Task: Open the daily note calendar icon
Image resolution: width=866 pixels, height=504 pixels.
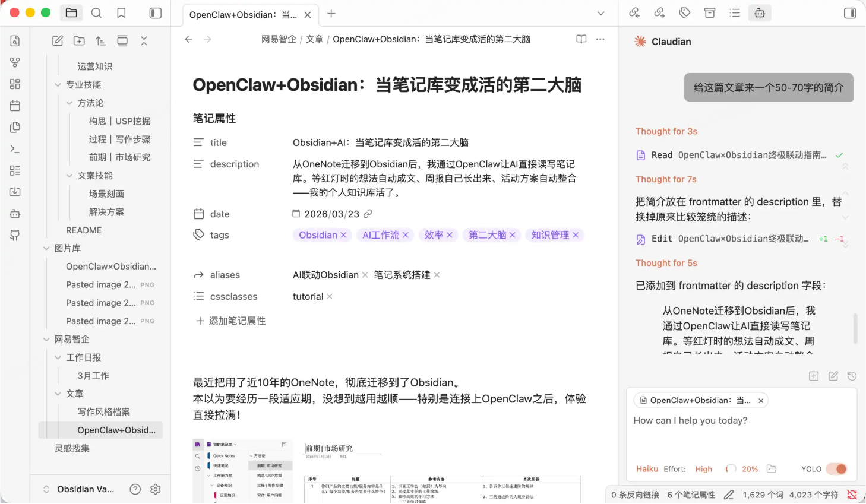Action: tap(15, 106)
